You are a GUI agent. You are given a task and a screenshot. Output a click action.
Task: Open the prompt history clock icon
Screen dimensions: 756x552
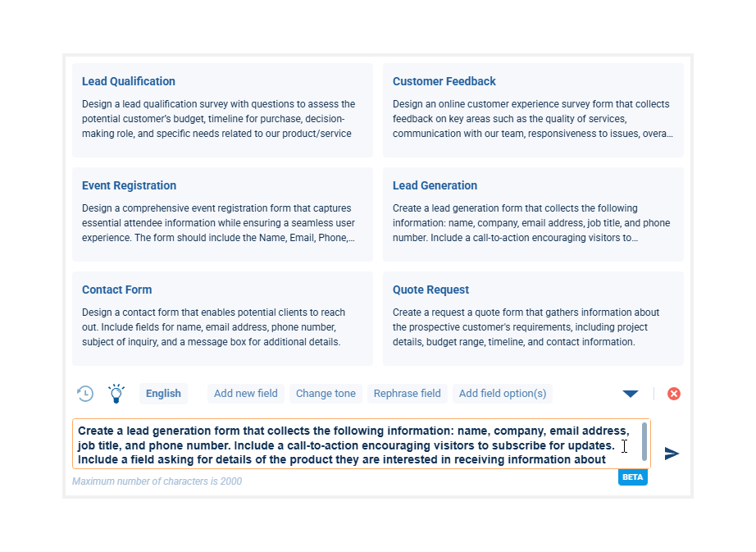click(85, 394)
